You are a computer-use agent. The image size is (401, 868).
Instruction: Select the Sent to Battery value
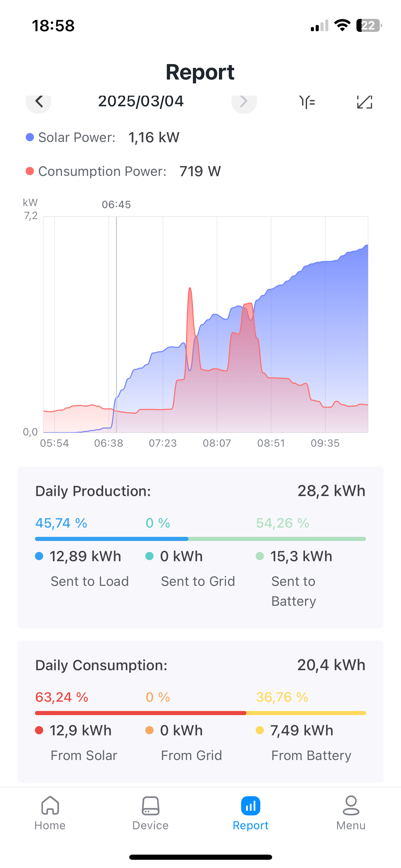[x=301, y=556]
